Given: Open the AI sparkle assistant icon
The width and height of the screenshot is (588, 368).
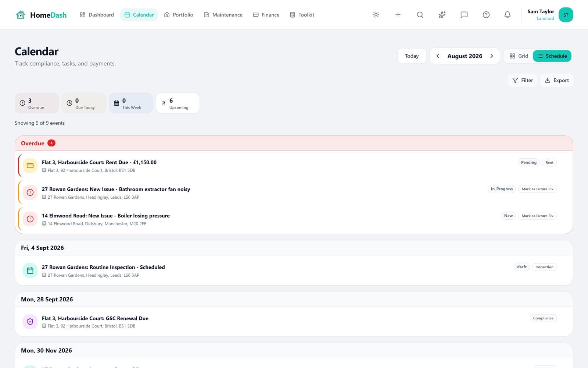Looking at the screenshot, I should coord(442,15).
